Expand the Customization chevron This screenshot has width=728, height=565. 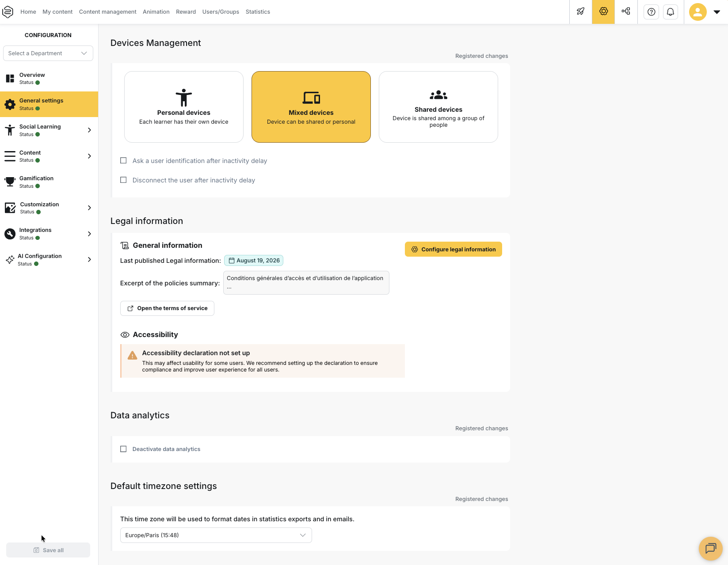point(89,208)
